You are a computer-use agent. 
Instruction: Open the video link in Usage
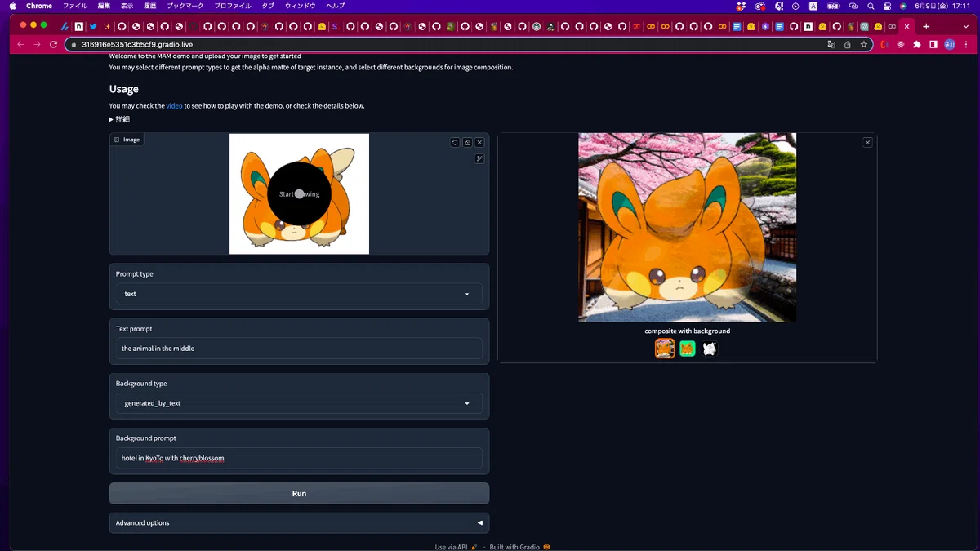tap(174, 106)
